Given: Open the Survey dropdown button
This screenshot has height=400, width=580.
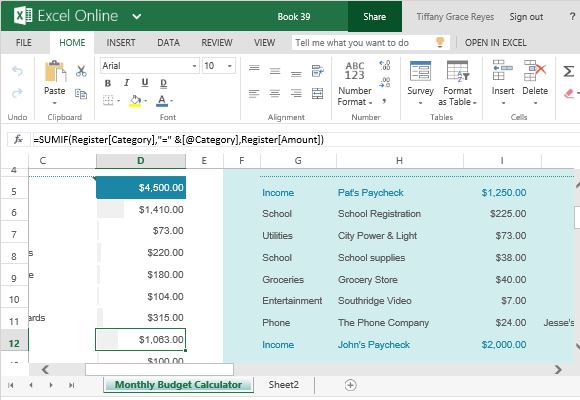Looking at the screenshot, I should (420, 83).
